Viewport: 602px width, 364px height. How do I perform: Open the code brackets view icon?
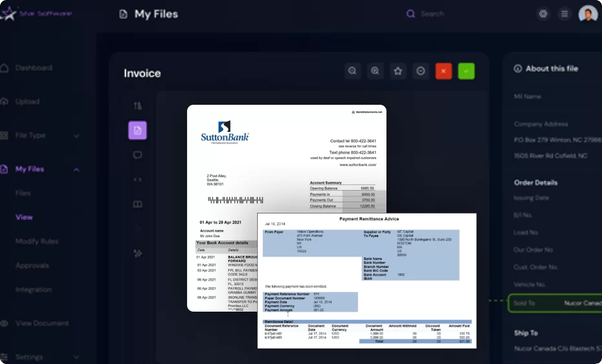[x=137, y=180]
